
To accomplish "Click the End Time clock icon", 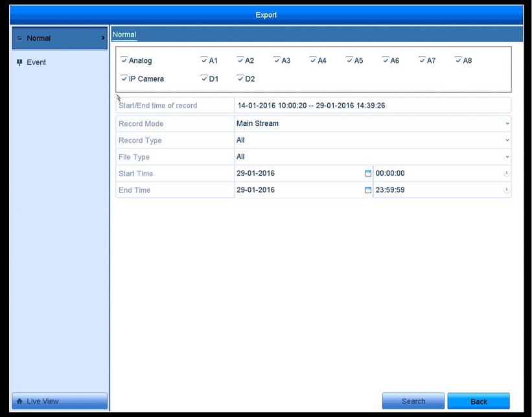I will tap(507, 190).
